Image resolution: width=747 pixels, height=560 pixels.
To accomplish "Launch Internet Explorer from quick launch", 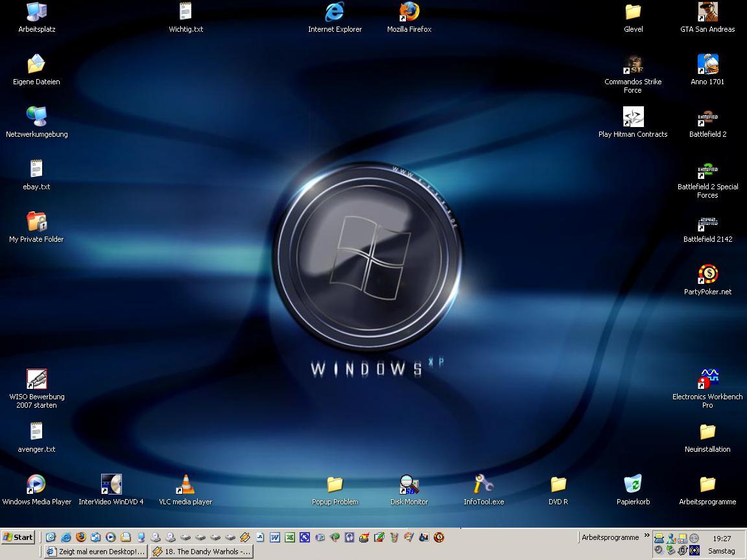I will (x=65, y=537).
